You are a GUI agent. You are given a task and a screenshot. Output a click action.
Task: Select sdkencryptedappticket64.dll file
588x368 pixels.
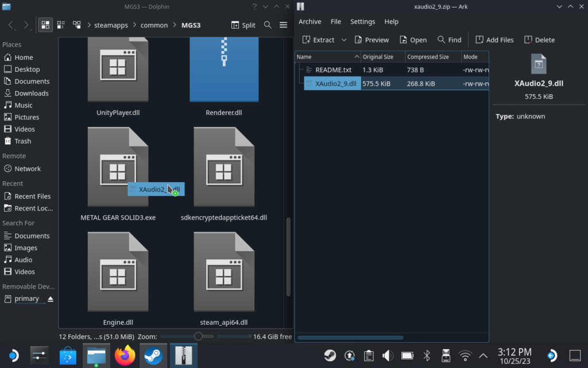point(224,174)
